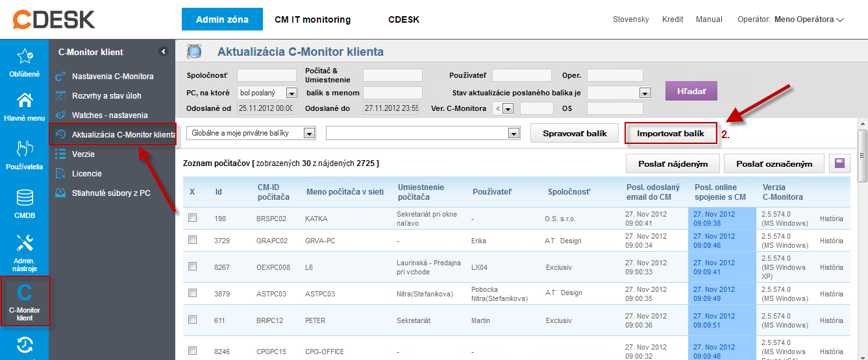Open Kredit link
The image size is (868, 360).
(x=673, y=19)
